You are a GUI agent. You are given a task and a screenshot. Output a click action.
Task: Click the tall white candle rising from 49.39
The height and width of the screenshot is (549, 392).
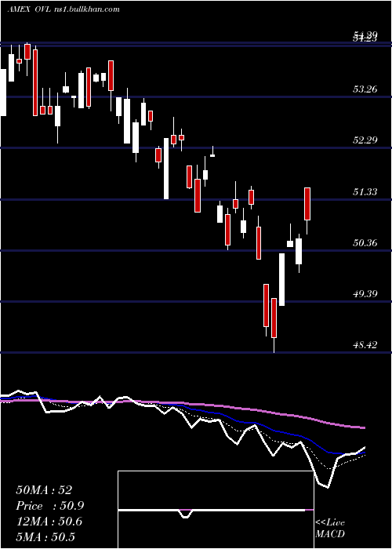281,279
